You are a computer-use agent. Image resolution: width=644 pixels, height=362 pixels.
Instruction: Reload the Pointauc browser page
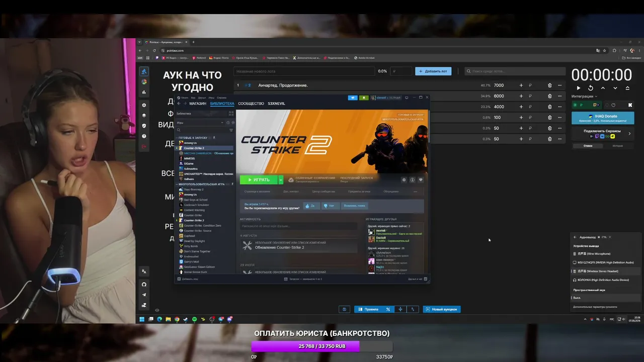(x=154, y=51)
